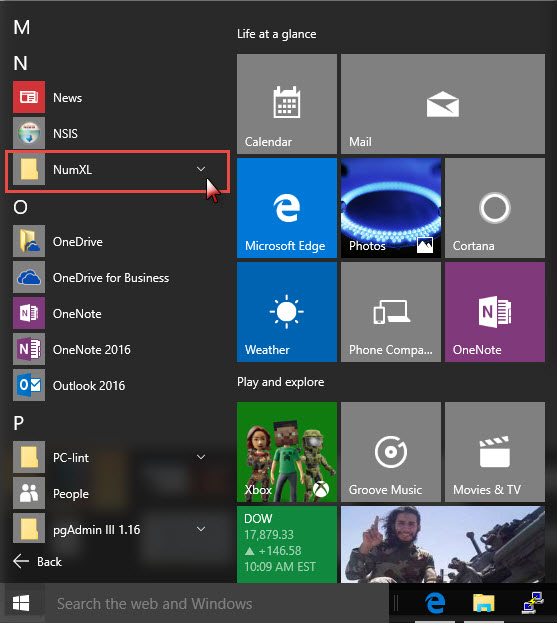Launch OneNote from the app list
This screenshot has width=557, height=623.
(29, 313)
